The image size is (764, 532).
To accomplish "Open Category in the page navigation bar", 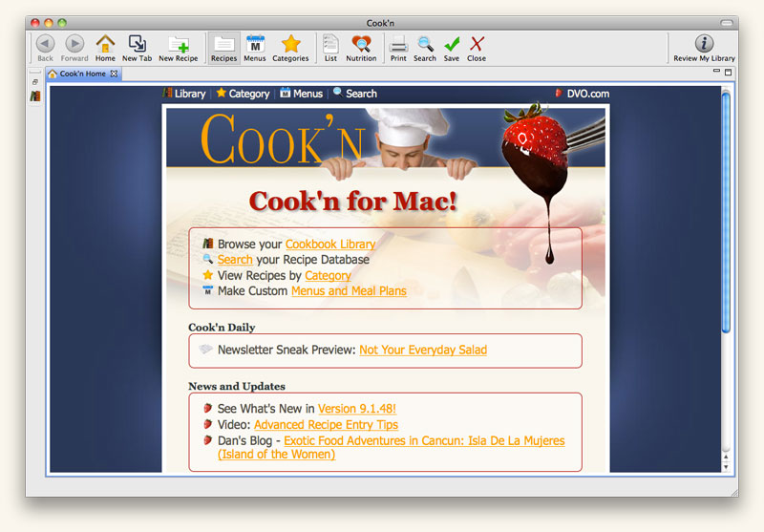I will coord(244,94).
